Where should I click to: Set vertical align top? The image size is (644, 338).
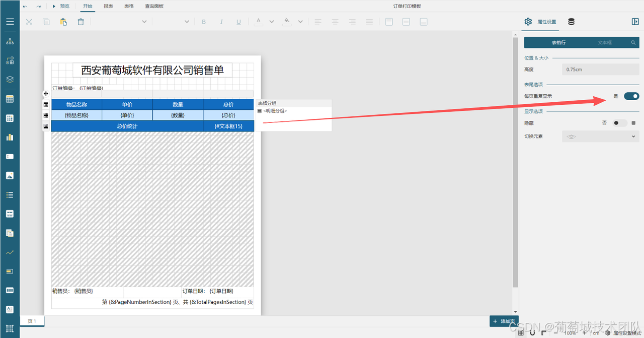pos(389,22)
